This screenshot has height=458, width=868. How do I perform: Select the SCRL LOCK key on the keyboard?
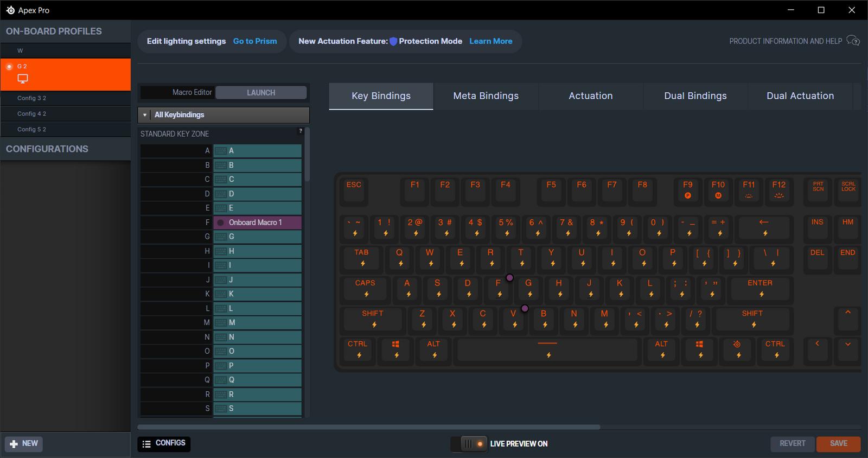848,190
